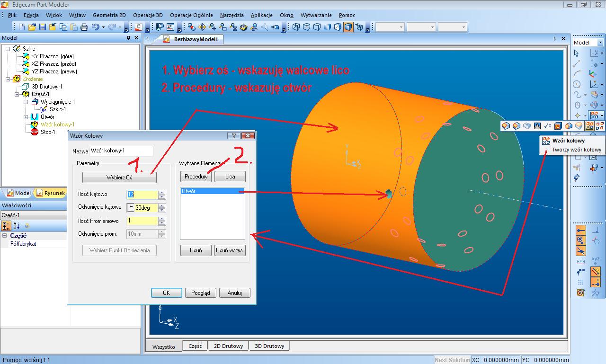The width and height of the screenshot is (606, 364).
Task: Click the first icon in the feature flyout
Action: 506,126
